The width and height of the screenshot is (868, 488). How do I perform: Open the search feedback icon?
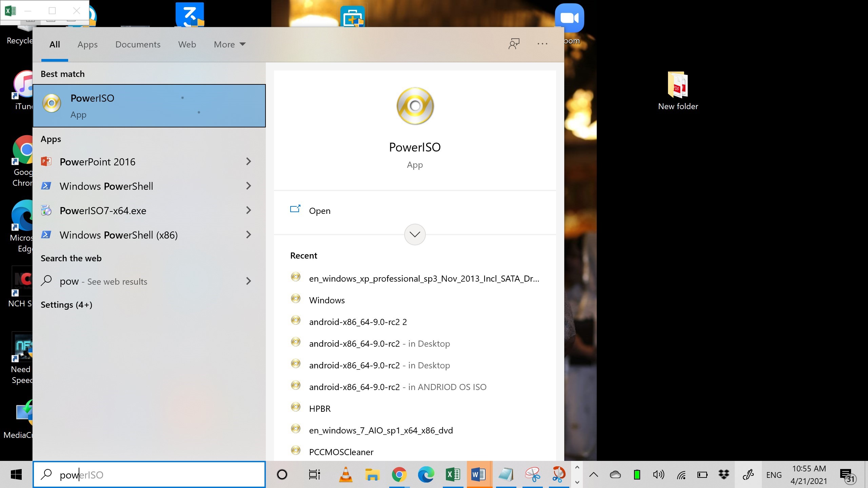[x=514, y=44]
